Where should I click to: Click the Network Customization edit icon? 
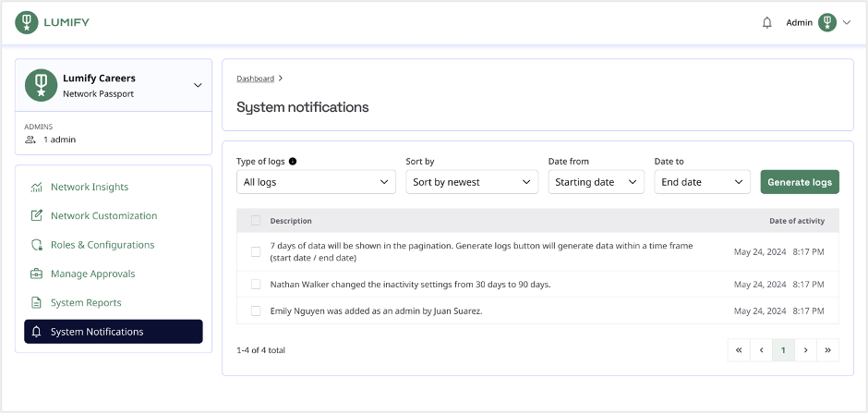click(37, 216)
